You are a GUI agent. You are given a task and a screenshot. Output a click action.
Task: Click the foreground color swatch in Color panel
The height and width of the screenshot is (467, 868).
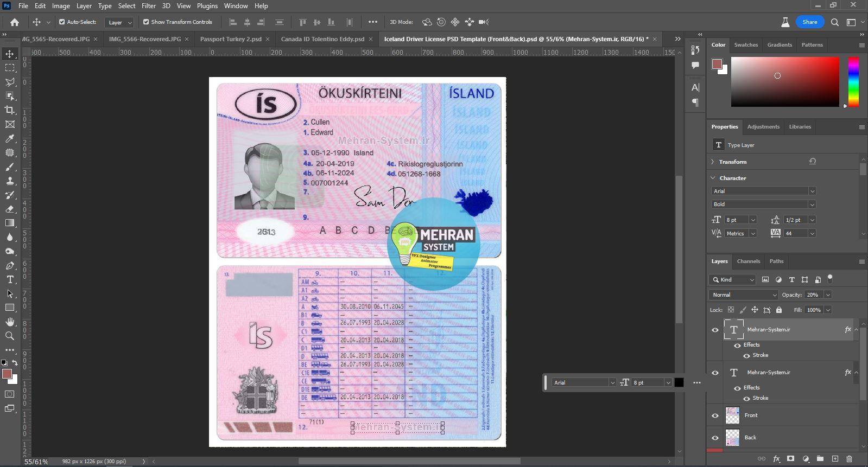717,64
